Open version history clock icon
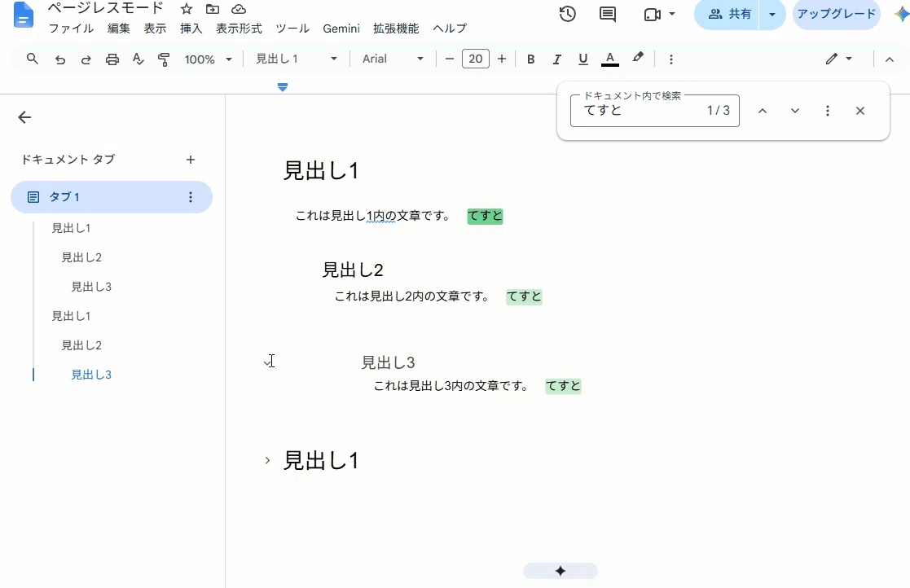 click(x=568, y=14)
